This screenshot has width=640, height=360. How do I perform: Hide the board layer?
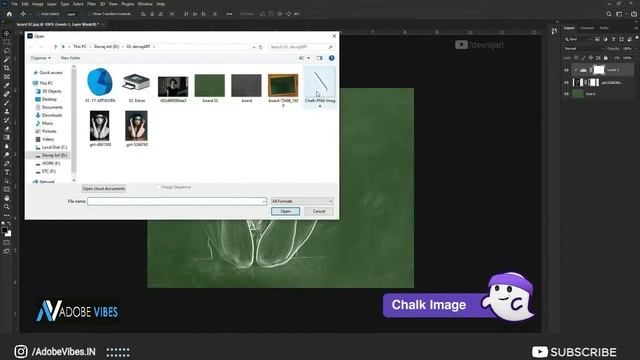[566, 94]
